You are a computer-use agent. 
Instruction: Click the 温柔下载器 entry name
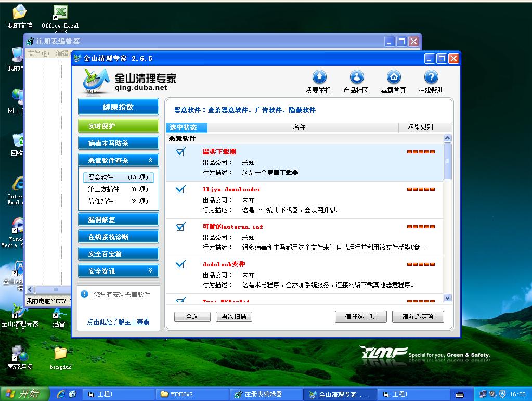[219, 152]
